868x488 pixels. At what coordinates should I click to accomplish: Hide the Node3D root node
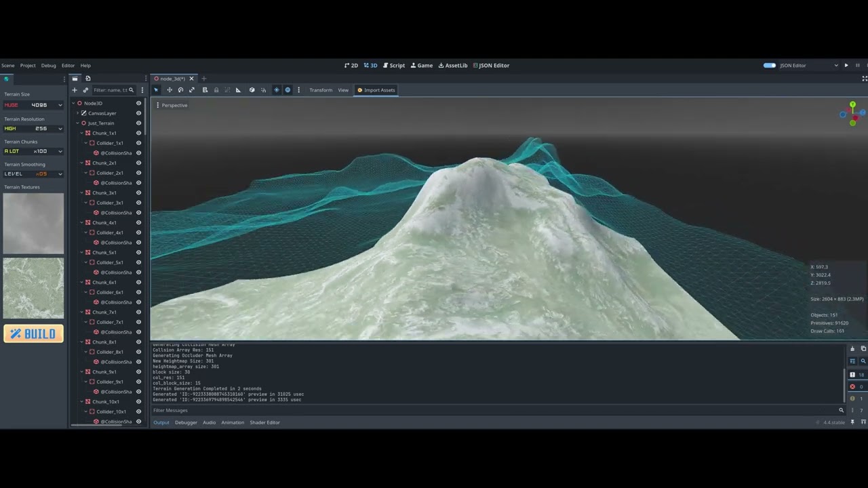point(138,104)
